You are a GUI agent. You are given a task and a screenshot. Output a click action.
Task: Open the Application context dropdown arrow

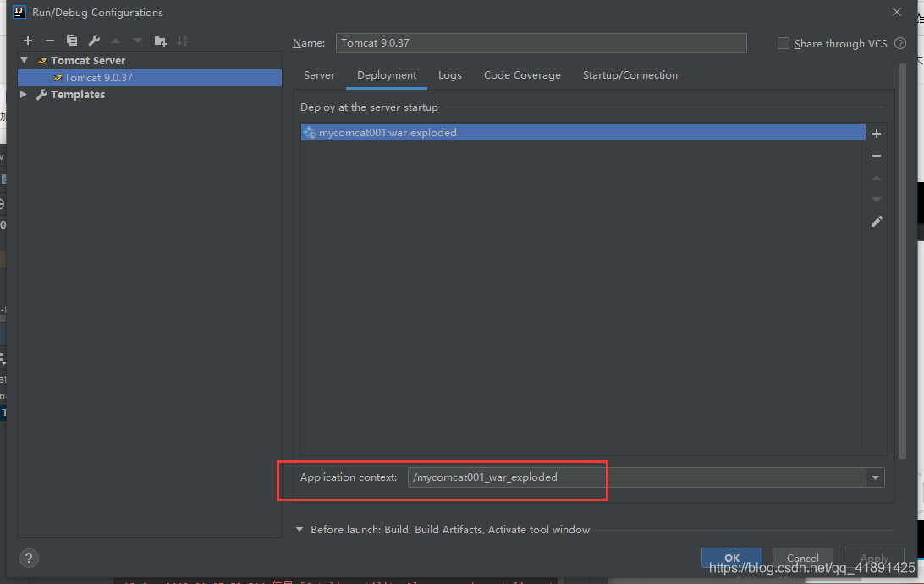click(875, 478)
